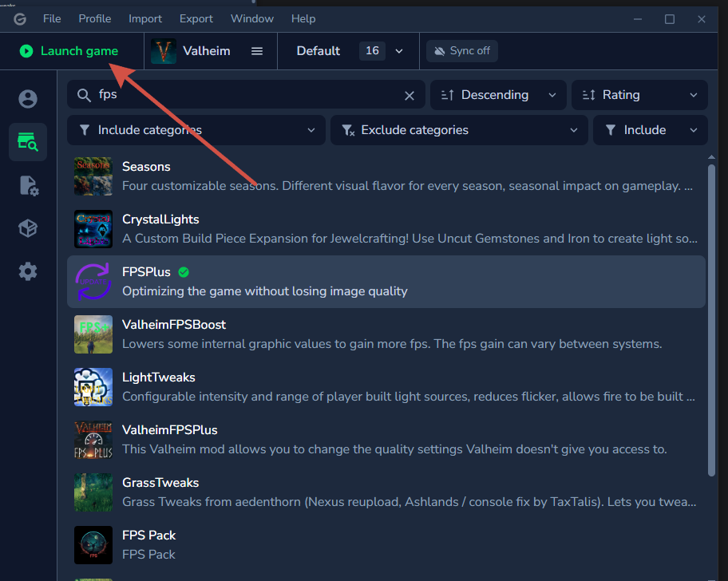The width and height of the screenshot is (728, 581).
Task: Select the ValheimFPSBoost mod
Action: point(386,334)
